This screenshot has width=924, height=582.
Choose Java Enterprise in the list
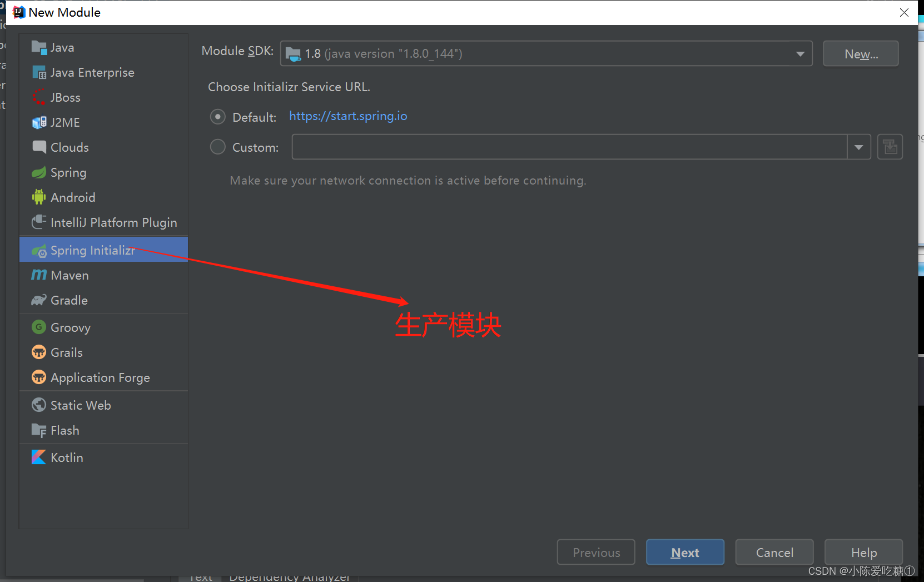(x=103, y=73)
